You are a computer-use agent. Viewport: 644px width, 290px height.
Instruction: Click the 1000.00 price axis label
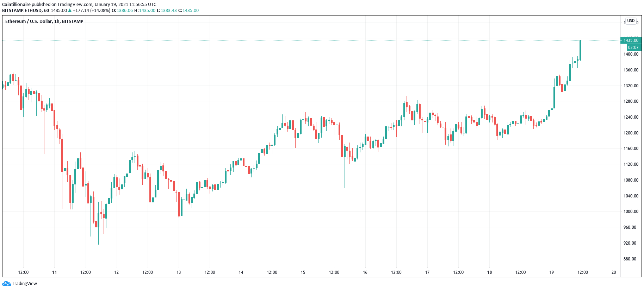(631, 212)
